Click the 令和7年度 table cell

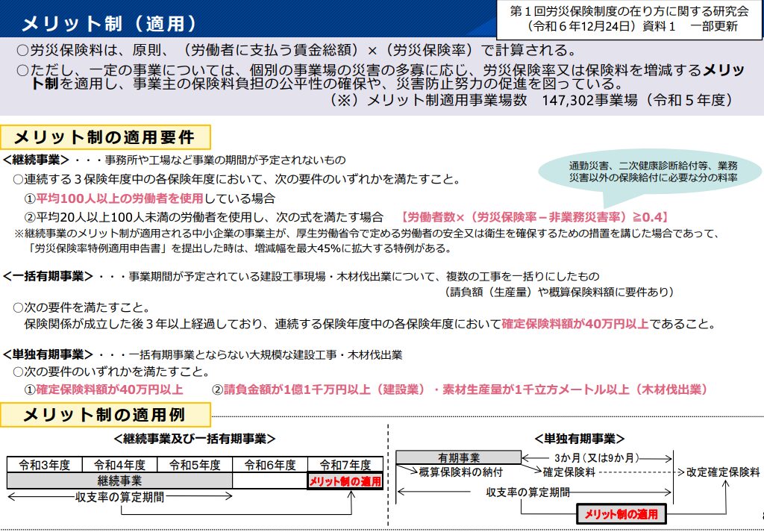[345, 464]
